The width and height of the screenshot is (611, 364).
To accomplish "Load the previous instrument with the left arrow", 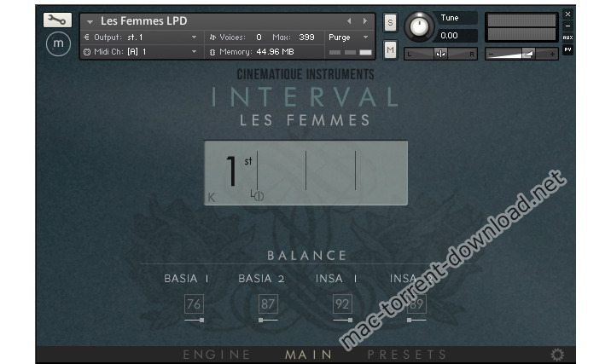I will tap(349, 21).
